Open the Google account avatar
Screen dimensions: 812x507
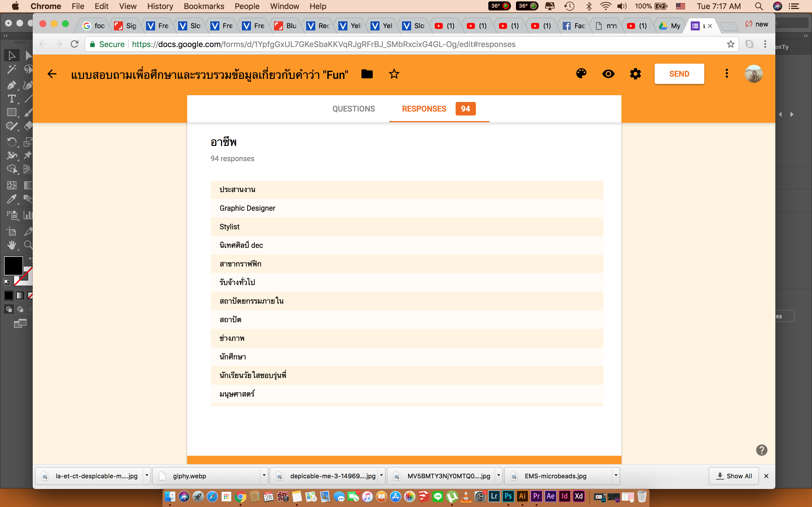[x=754, y=74]
